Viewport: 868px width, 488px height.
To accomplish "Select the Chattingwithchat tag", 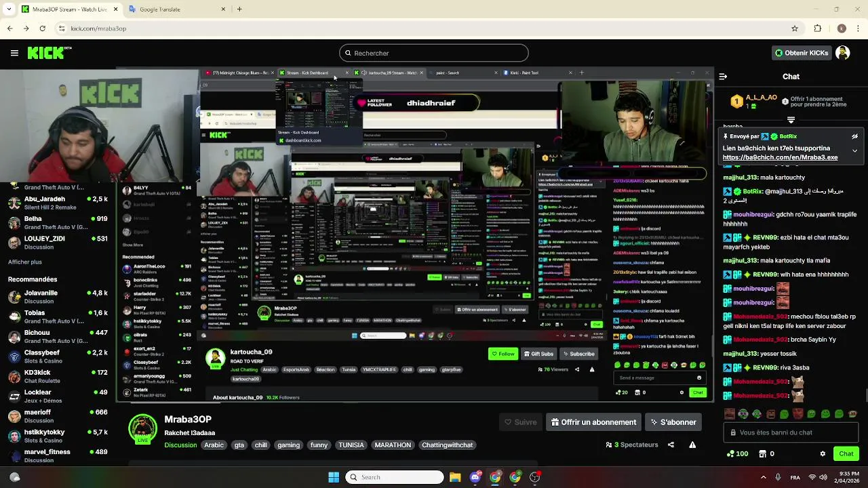I will [x=447, y=445].
